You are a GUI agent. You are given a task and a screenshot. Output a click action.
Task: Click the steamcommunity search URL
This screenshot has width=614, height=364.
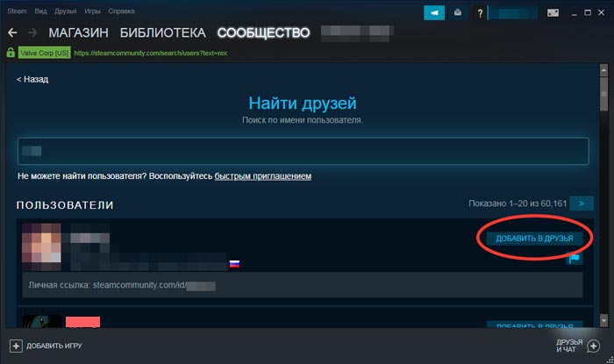tap(150, 53)
